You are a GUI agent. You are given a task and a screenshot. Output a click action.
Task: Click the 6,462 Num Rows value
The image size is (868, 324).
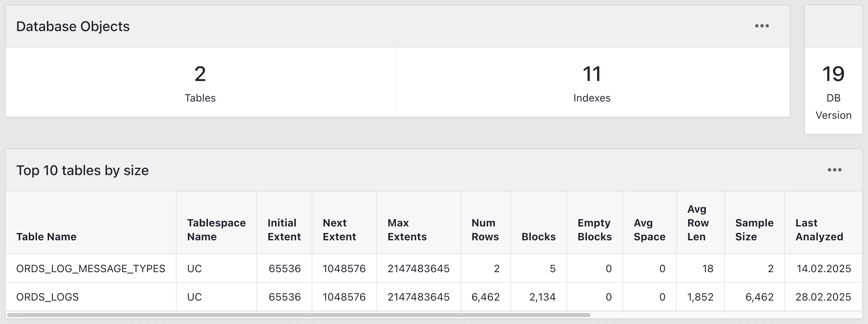(x=485, y=297)
